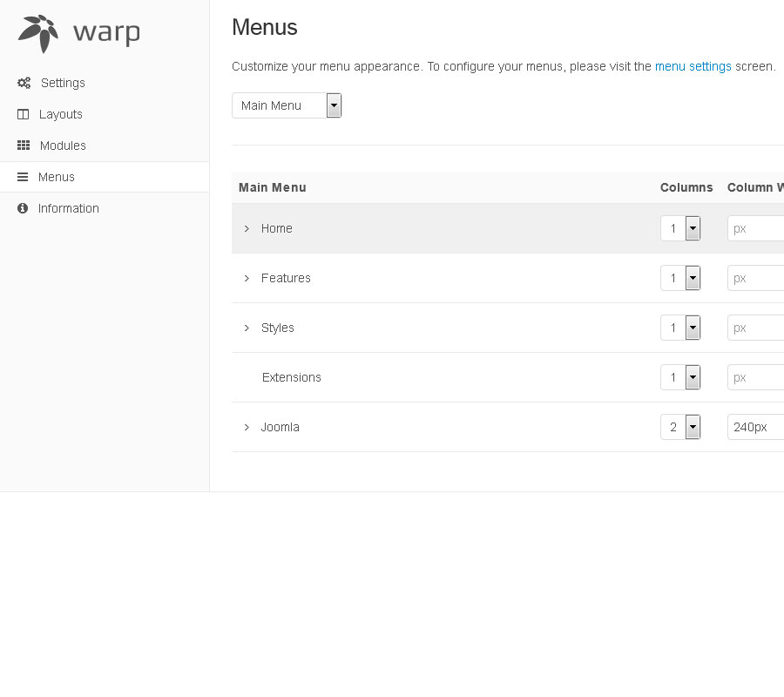Expand the Home menu item
This screenshot has height=697, width=784.
(247, 228)
